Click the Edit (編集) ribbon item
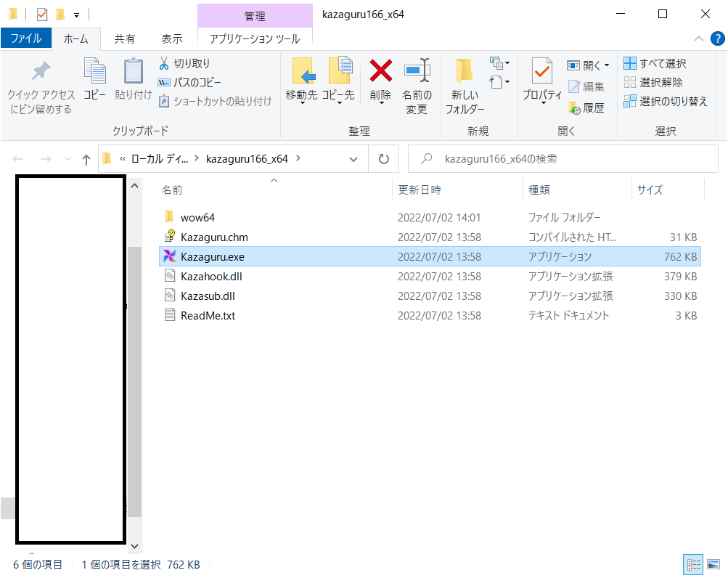The height and width of the screenshot is (586, 728). (586, 86)
